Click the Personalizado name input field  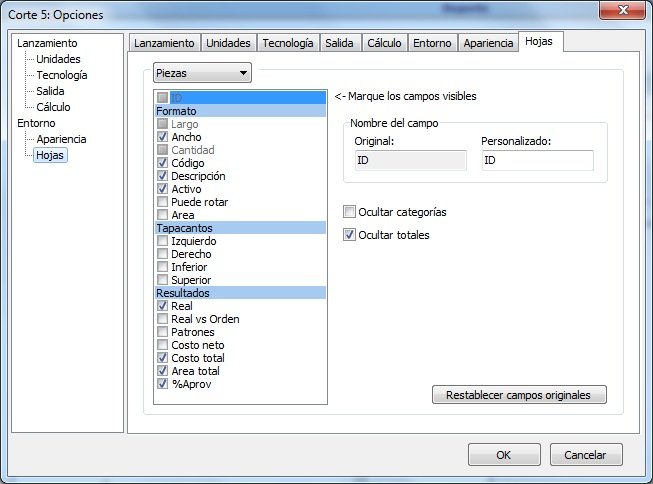pyautogui.click(x=537, y=160)
